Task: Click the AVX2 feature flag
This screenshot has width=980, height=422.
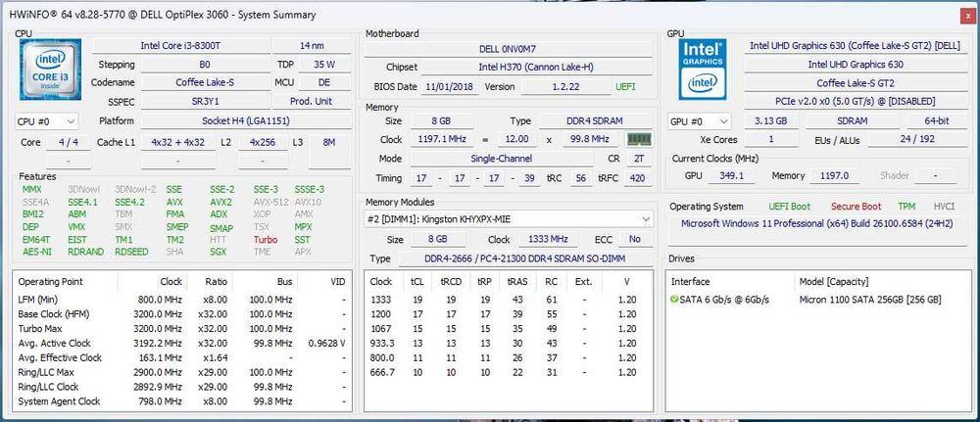Action: tap(220, 203)
